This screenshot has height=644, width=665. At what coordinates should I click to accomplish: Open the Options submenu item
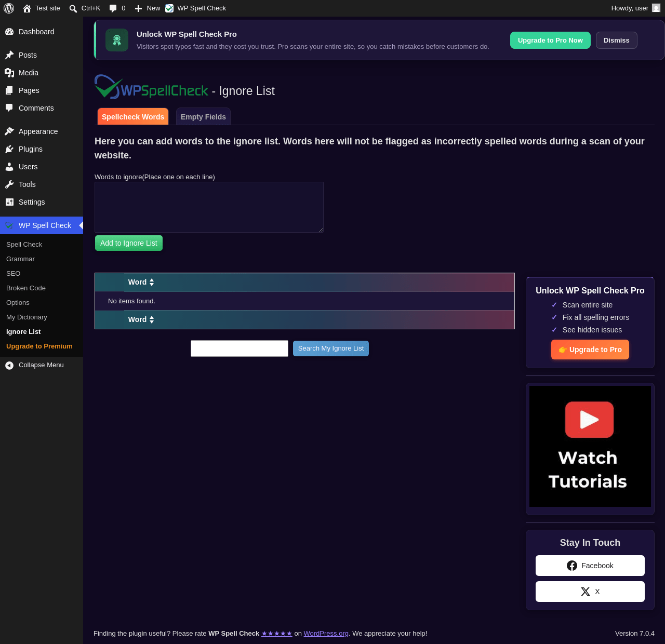[18, 303]
